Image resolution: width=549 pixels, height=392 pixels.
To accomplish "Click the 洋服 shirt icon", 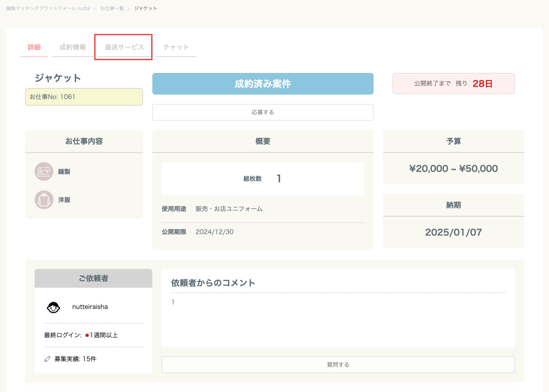I will pos(44,200).
